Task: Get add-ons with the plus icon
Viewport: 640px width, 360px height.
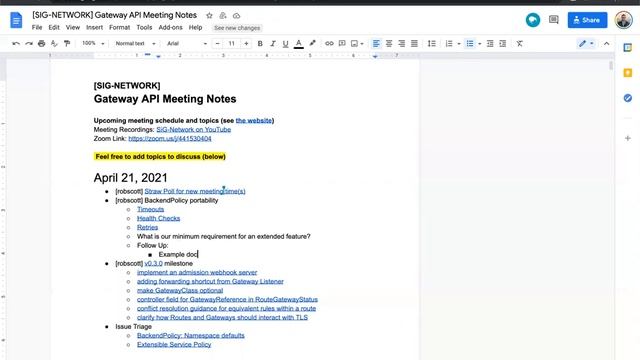Action: [x=628, y=138]
